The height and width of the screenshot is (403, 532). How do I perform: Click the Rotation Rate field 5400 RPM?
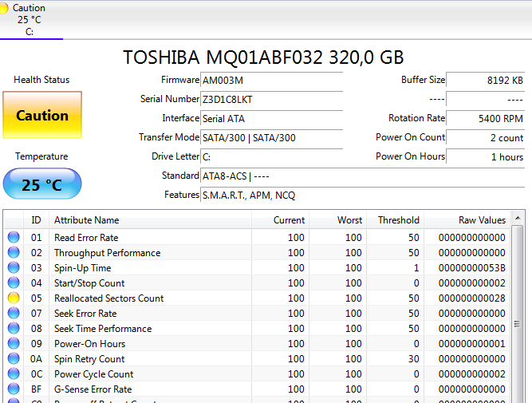[486, 118]
